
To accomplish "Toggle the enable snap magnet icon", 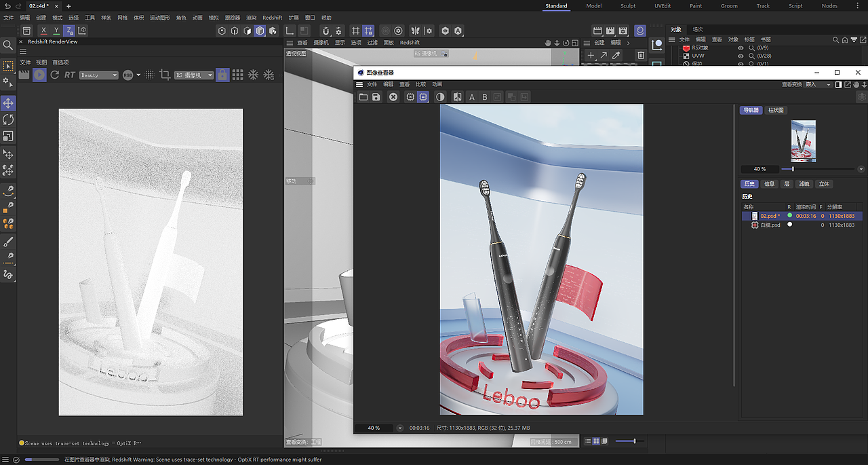I will pyautogui.click(x=325, y=31).
